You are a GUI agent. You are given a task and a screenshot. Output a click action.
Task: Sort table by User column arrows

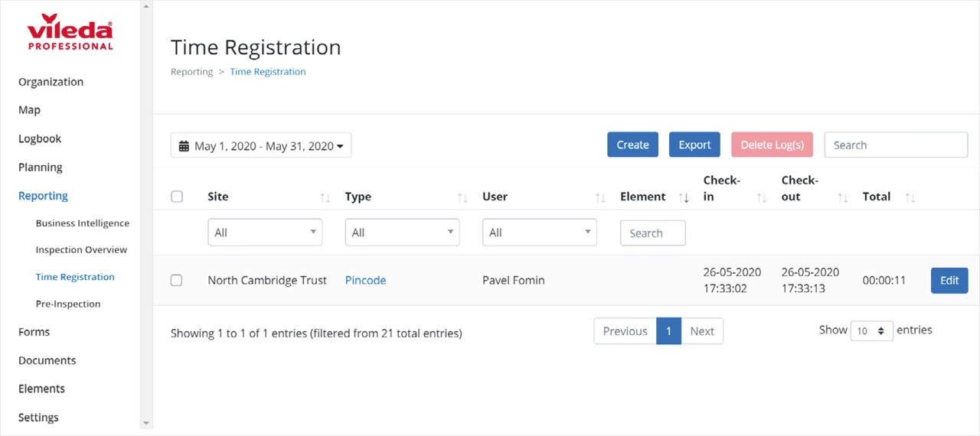[x=600, y=198]
